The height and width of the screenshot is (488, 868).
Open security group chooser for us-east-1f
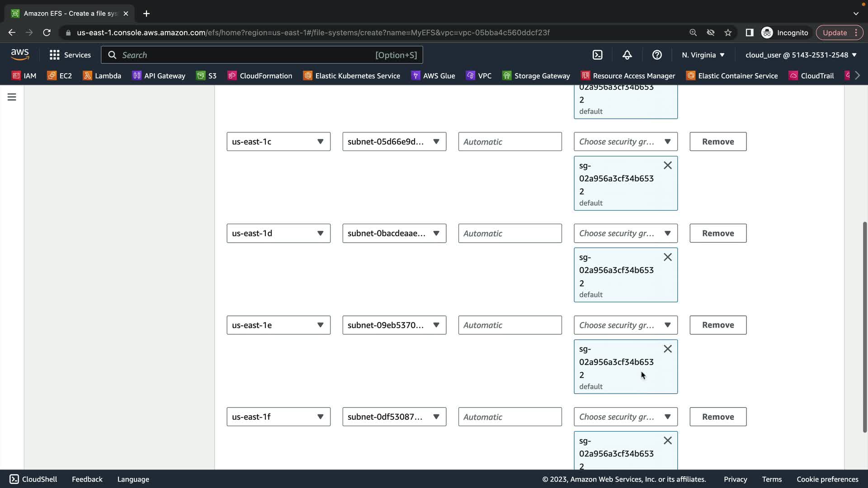click(625, 417)
